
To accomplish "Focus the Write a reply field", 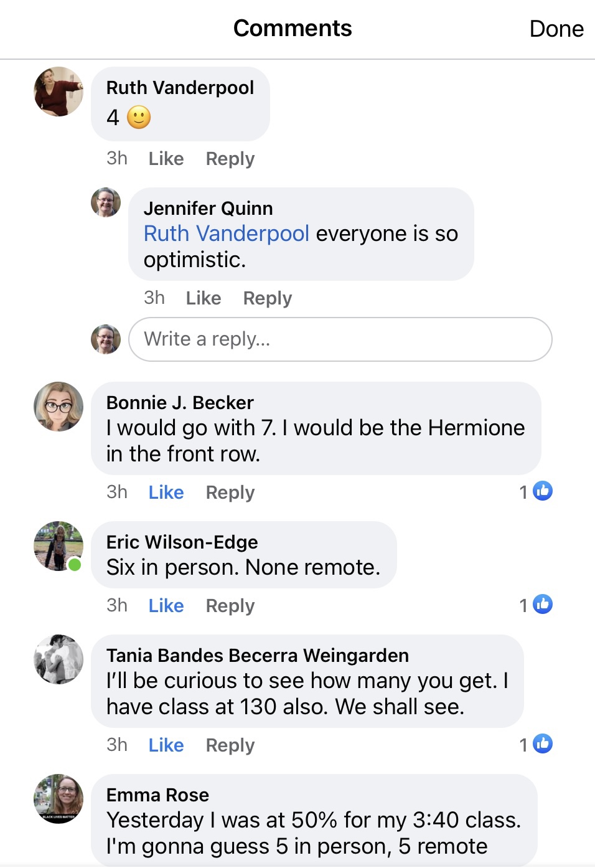I will [x=340, y=339].
